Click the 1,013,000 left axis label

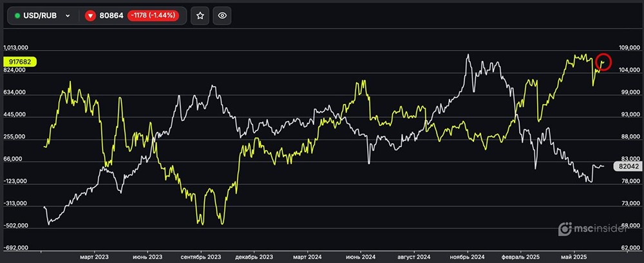[19, 48]
